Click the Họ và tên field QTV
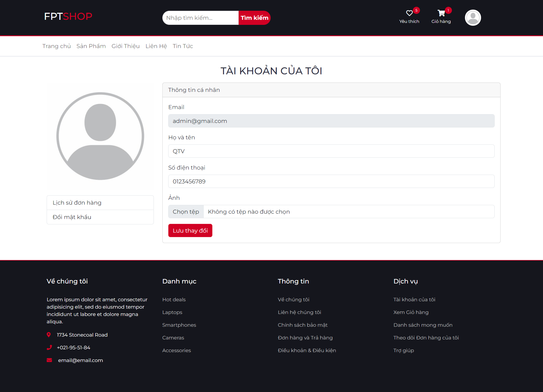543x392 pixels. coord(331,151)
